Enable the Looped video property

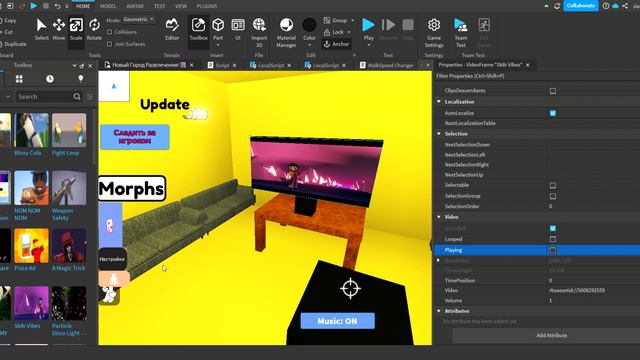click(553, 239)
